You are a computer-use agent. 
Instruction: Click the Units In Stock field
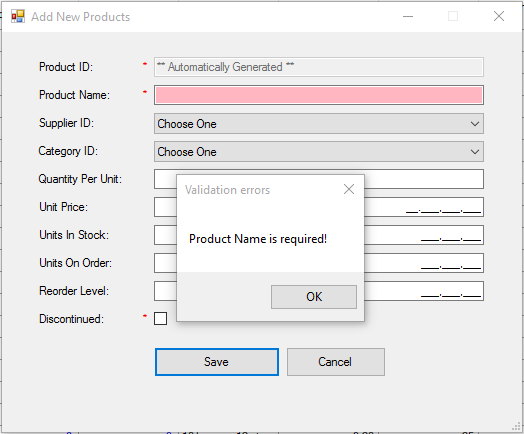click(x=424, y=235)
